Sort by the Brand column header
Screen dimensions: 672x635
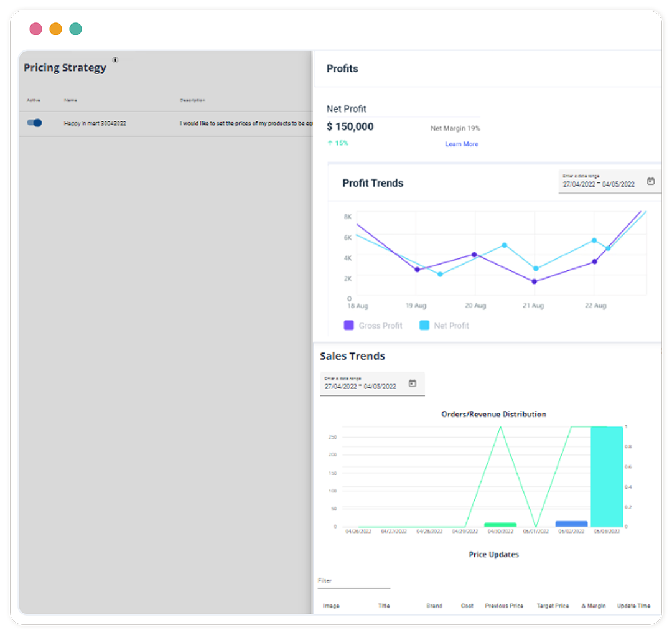[x=434, y=606]
